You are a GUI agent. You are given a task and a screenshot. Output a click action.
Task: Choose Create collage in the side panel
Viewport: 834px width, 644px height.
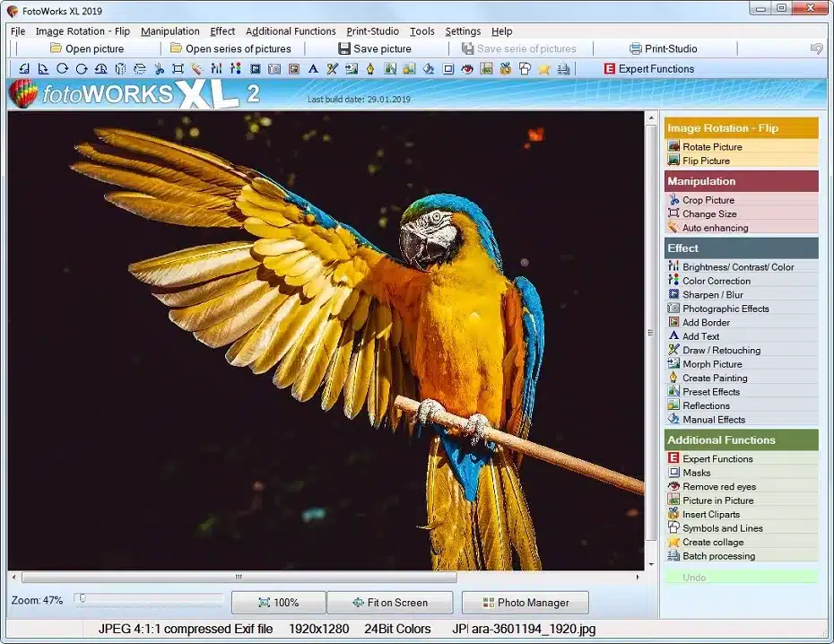(742, 542)
